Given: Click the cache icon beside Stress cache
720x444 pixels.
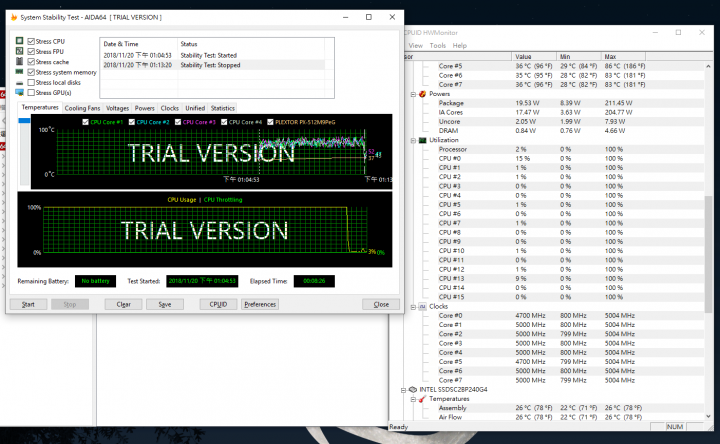Looking at the screenshot, I should [x=19, y=61].
